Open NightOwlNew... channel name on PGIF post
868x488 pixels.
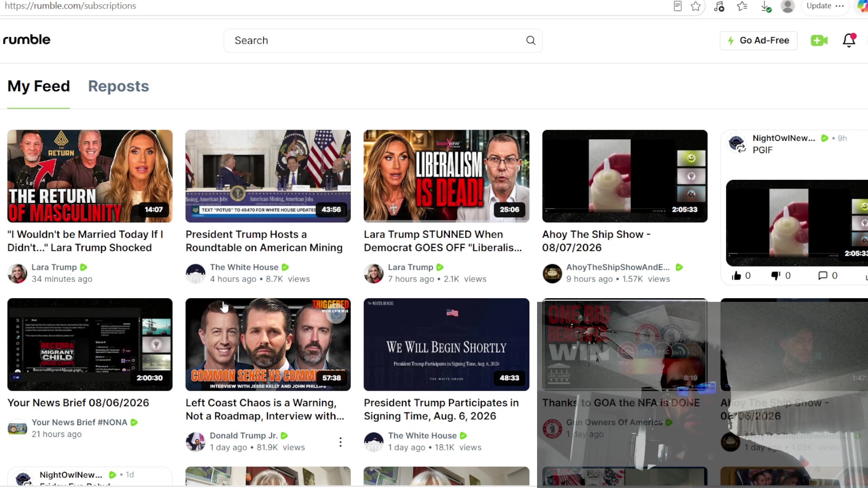[x=783, y=138]
